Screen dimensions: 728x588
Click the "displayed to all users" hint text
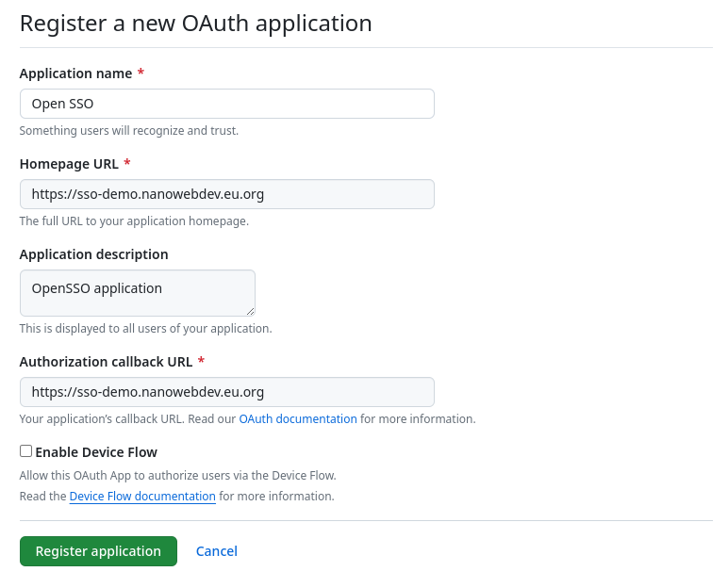click(x=145, y=329)
